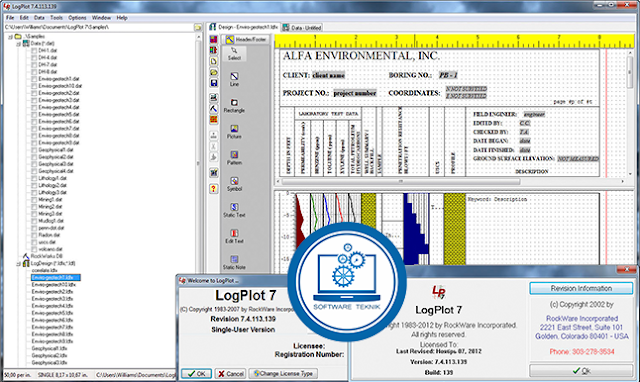Screen dimensions: 640x382
Task: Click the hammer icon in vertical toolbar
Action: click(213, 109)
